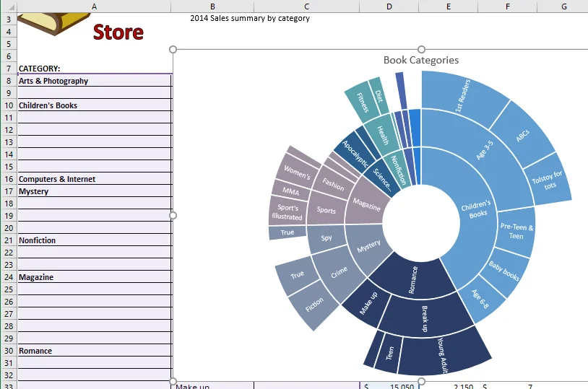The width and height of the screenshot is (588, 389).
Task: Select cell Arts & Photography
Action: pyautogui.click(x=95, y=81)
